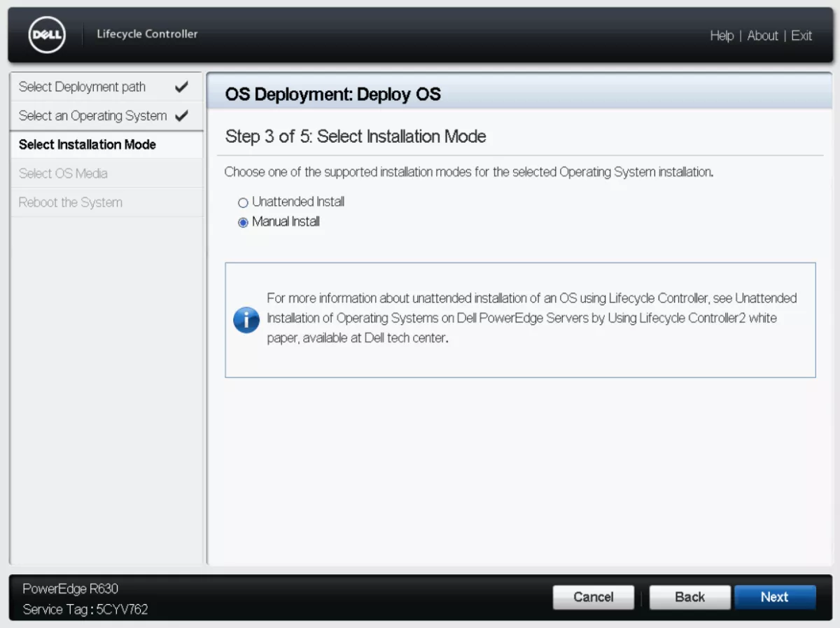Open the About link
Viewport: 840px width, 628px height.
[762, 36]
